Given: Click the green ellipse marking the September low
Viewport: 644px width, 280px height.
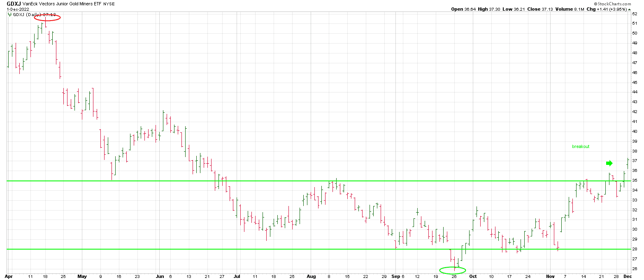Looking at the screenshot, I should [x=453, y=270].
